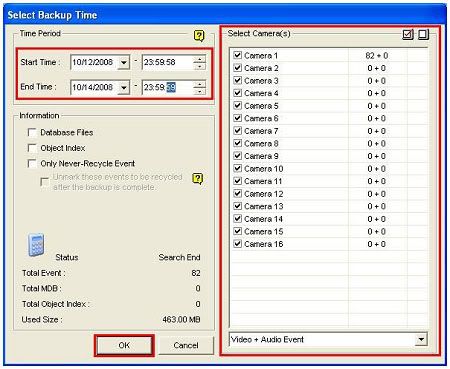Check Only Never-Recycle Event option
450x369 pixels.
[32, 164]
